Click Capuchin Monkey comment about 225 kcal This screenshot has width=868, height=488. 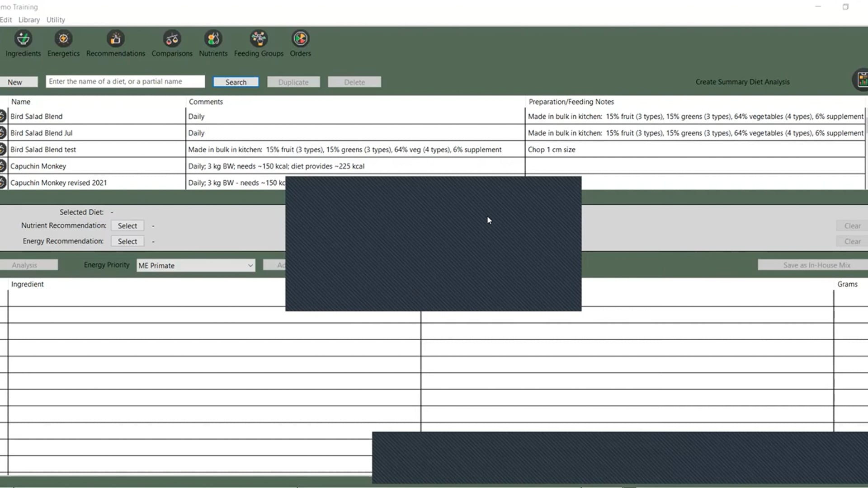tap(276, 166)
